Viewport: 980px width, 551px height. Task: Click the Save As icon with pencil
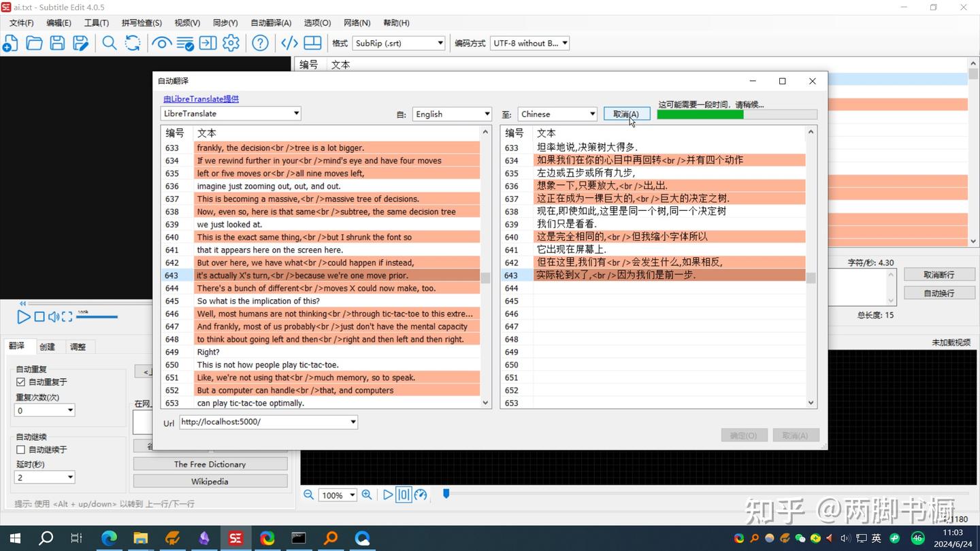pyautogui.click(x=80, y=44)
